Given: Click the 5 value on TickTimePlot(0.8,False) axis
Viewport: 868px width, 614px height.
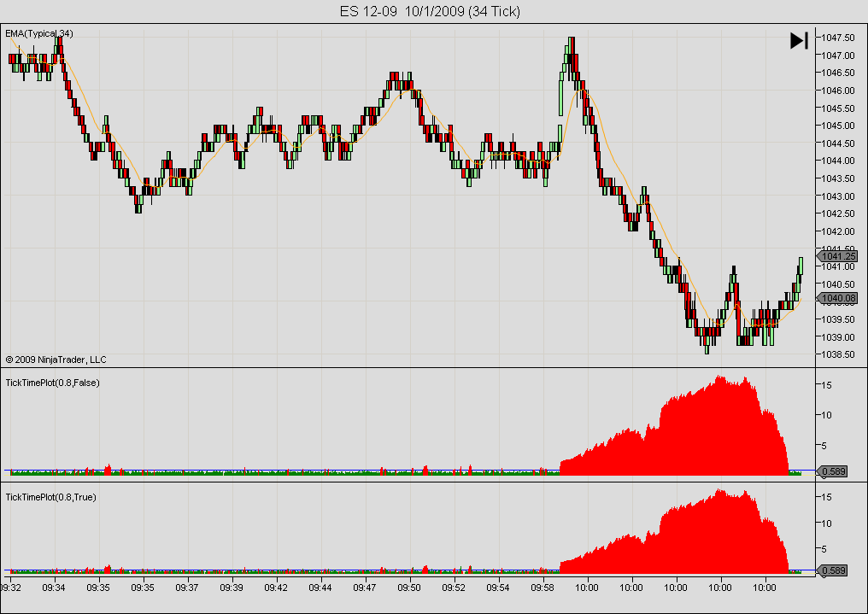Looking at the screenshot, I should point(824,446).
